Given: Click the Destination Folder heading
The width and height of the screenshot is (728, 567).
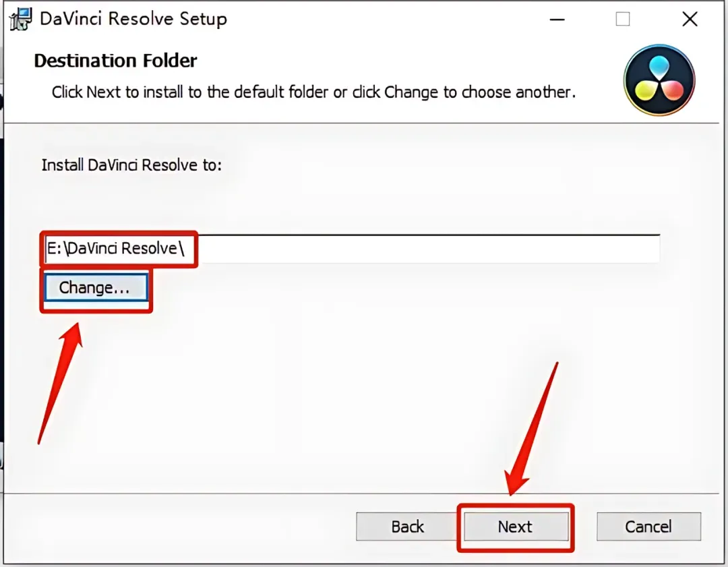Looking at the screenshot, I should [x=116, y=61].
